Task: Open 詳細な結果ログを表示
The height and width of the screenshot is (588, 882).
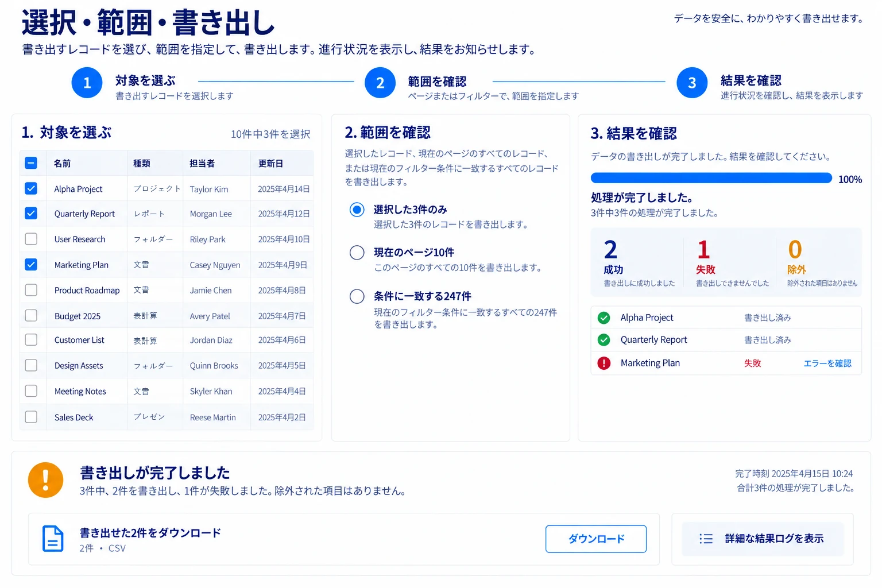Action: coord(763,539)
